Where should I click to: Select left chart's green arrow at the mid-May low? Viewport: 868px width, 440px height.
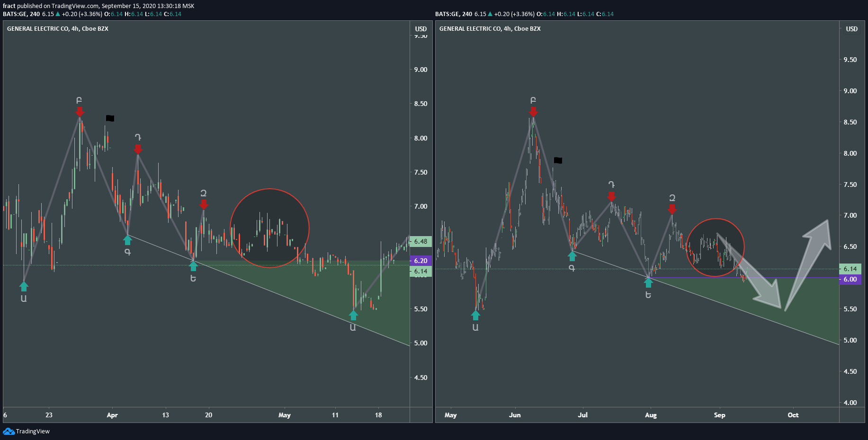point(353,315)
